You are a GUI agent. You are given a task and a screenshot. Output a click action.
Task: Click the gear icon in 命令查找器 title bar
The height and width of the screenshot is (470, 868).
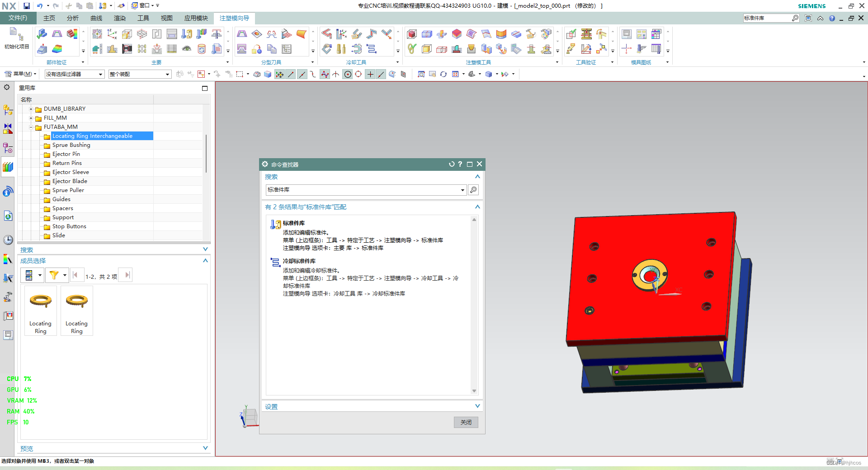point(265,164)
